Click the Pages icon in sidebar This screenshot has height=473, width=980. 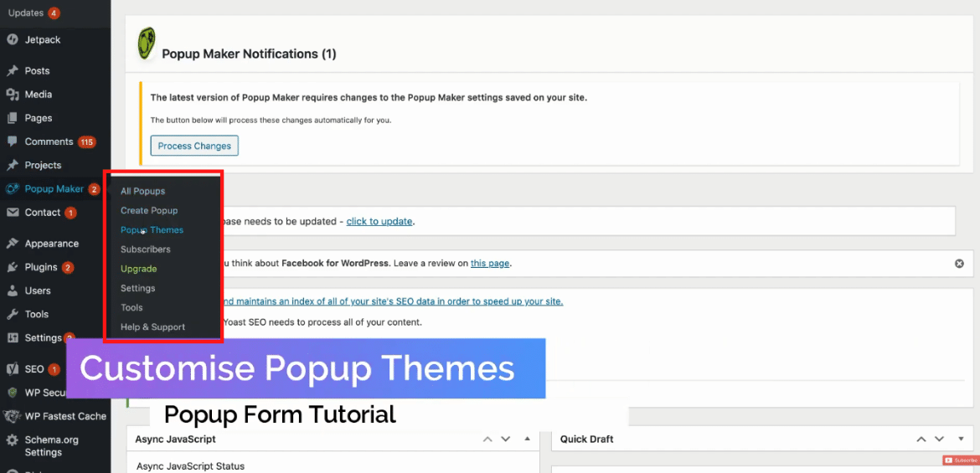coord(13,118)
